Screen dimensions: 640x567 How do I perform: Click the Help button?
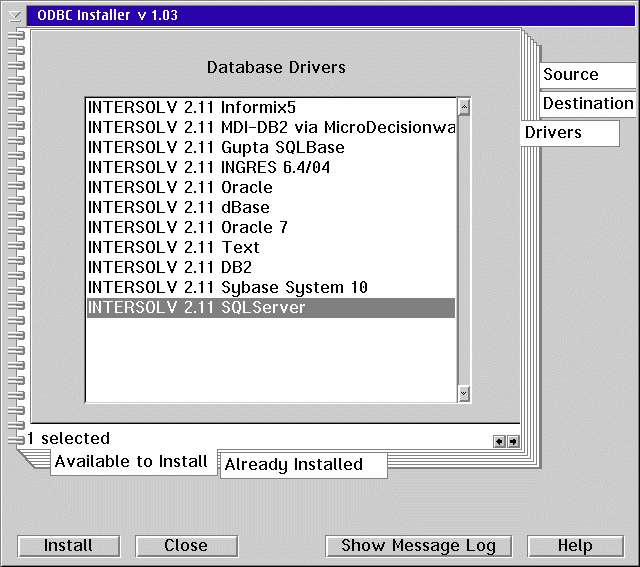tap(576, 546)
